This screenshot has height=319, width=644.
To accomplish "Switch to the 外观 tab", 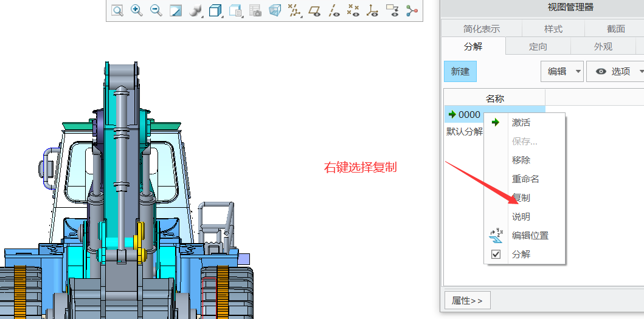I will [603, 47].
